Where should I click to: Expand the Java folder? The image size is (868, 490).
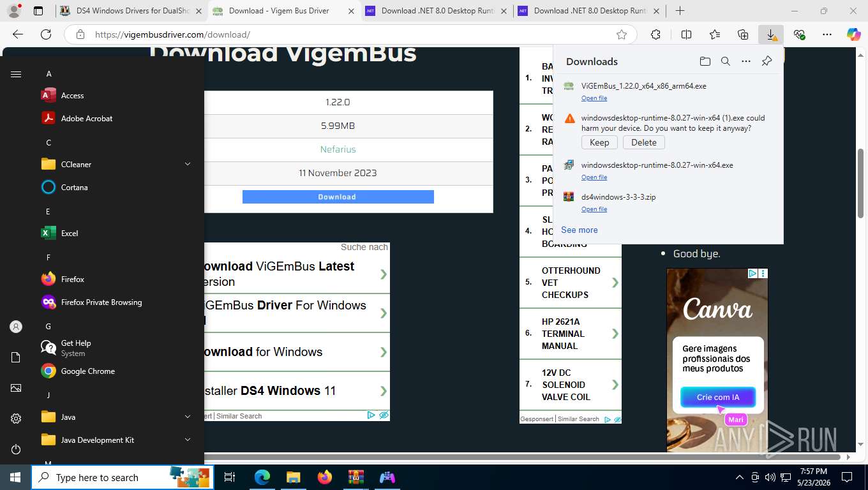188,417
